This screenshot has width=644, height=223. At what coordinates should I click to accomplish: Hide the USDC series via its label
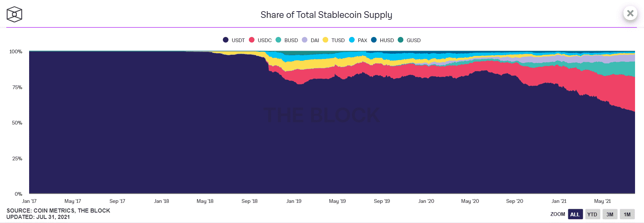pos(265,40)
